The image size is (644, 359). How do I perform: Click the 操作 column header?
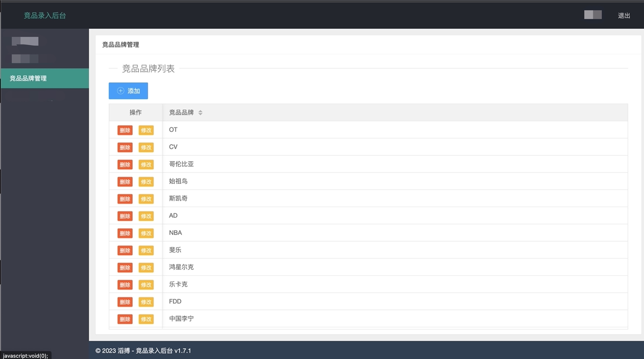pyautogui.click(x=135, y=113)
